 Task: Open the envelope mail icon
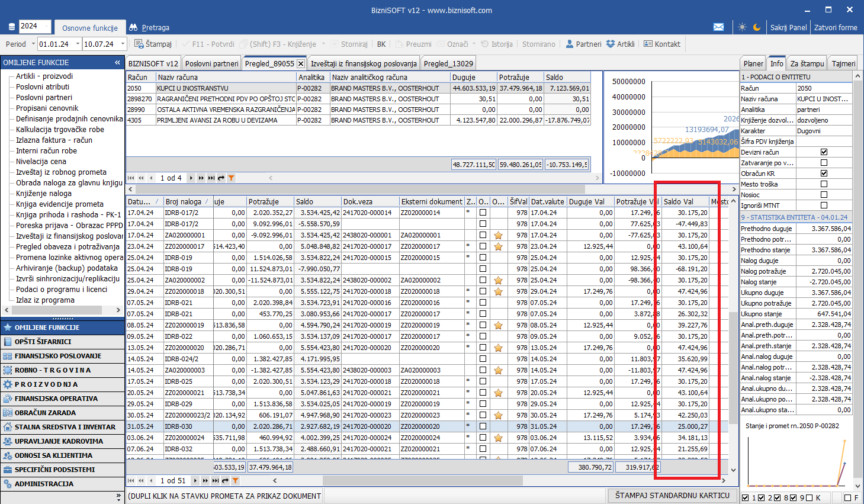pos(718,27)
